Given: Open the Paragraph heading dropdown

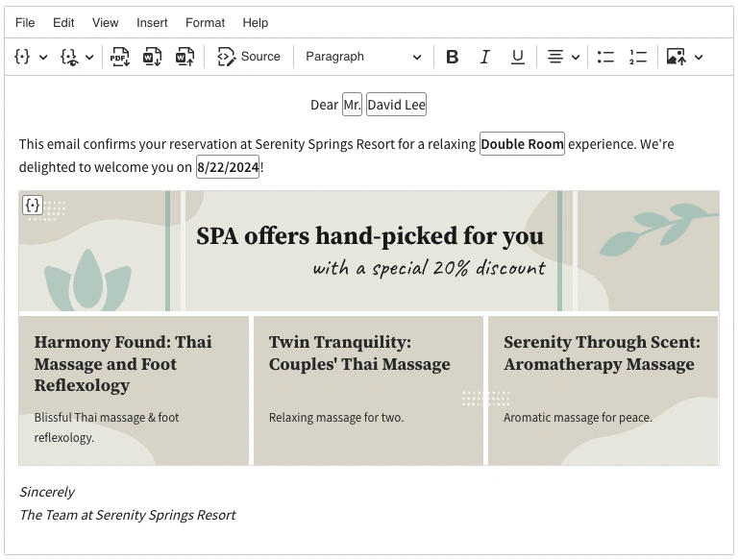Looking at the screenshot, I should coord(363,57).
